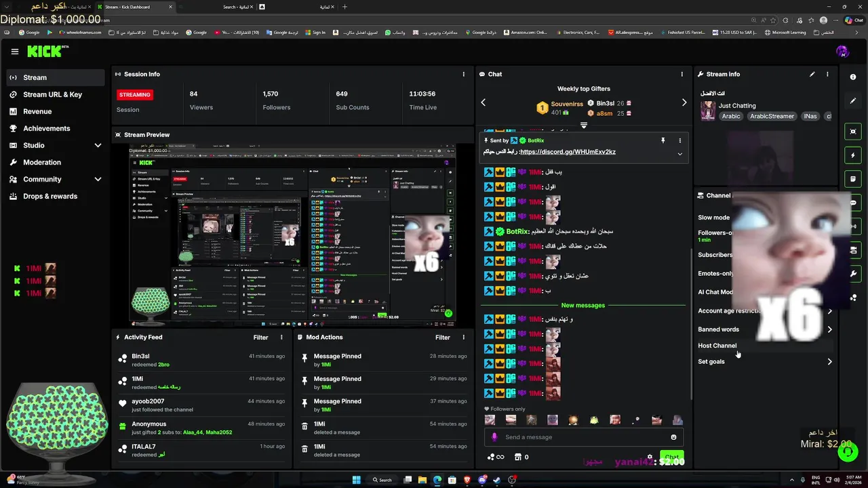Click Bin3sl in activity feed
This screenshot has width=868, height=488.
tap(140, 356)
